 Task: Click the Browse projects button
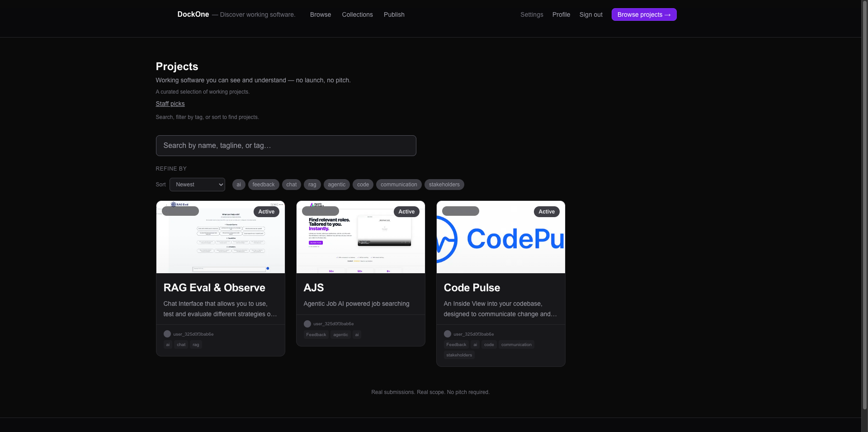pyautogui.click(x=643, y=14)
